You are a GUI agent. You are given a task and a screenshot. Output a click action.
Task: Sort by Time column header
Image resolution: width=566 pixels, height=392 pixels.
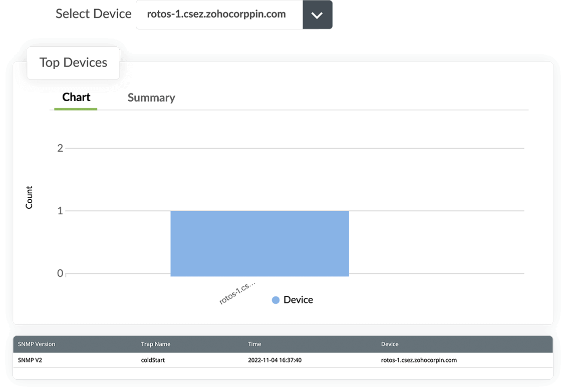coord(254,344)
